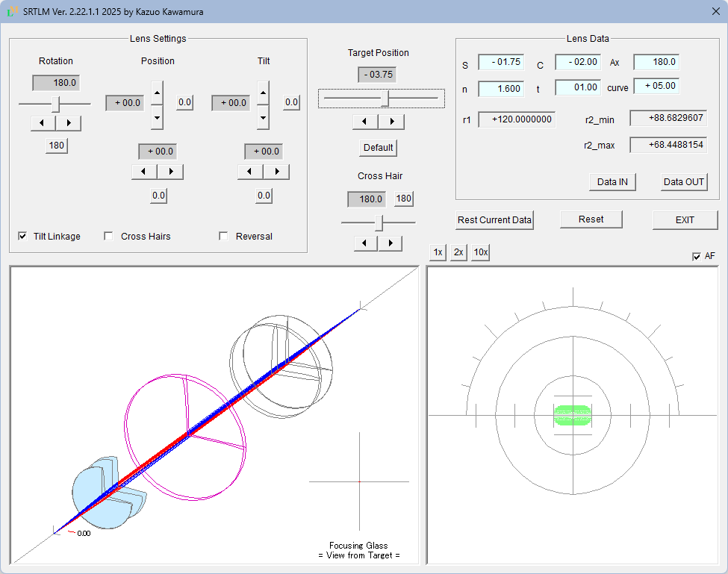Click the Default target position button

coord(378,148)
